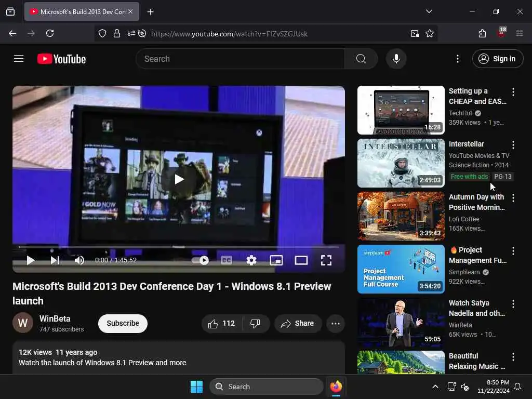Open the WinBeta channel avatar
Viewport: 532px width, 399px height.
(23, 323)
